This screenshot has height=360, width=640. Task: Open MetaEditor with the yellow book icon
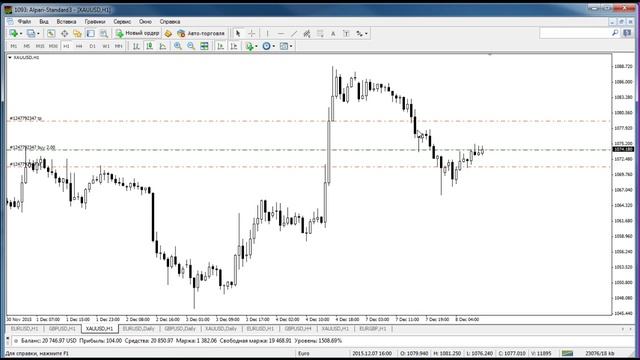(168, 33)
